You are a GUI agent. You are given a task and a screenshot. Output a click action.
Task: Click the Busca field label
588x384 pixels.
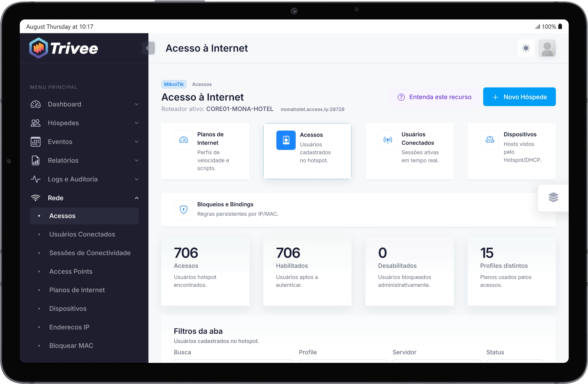tap(182, 352)
